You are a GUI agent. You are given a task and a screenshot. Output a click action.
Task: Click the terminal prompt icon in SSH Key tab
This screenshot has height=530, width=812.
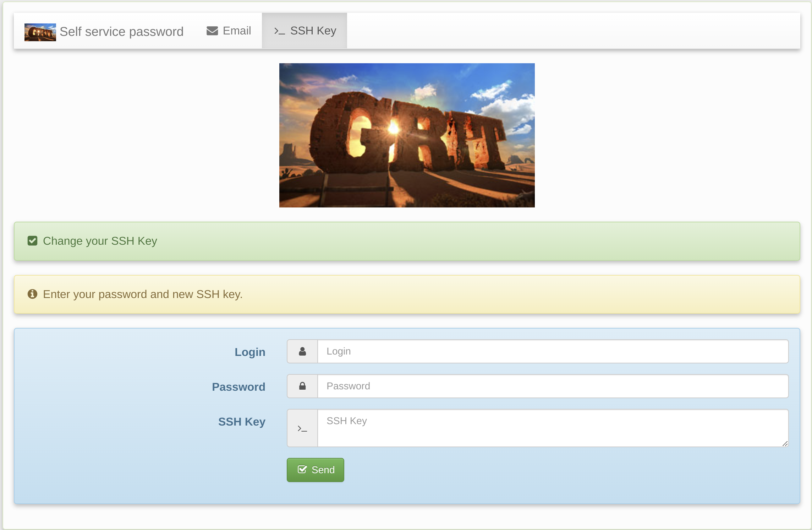pos(279,31)
